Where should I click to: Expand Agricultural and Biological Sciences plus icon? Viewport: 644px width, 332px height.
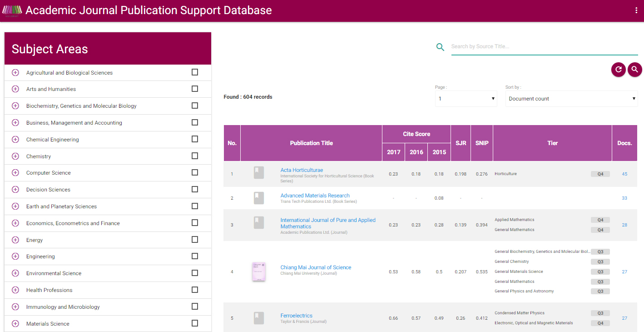15,73
